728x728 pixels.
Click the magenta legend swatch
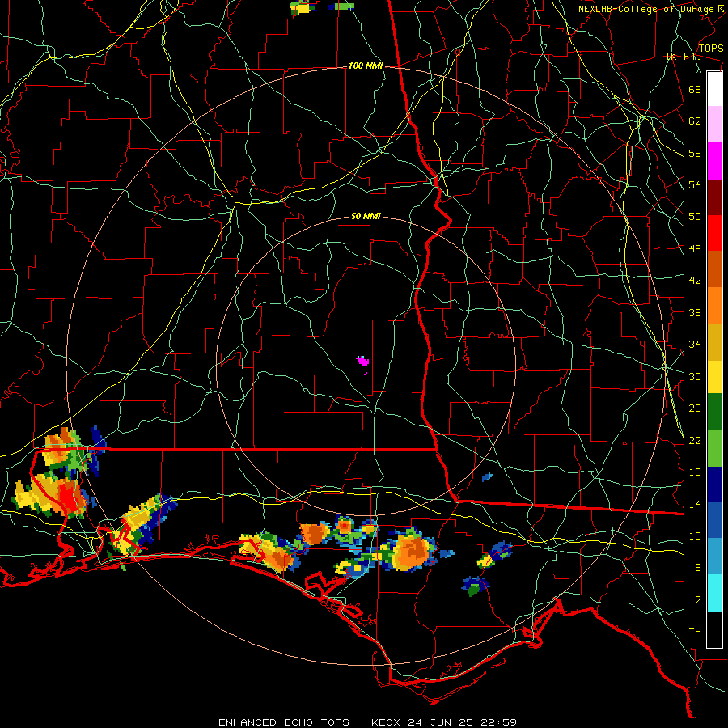click(714, 161)
